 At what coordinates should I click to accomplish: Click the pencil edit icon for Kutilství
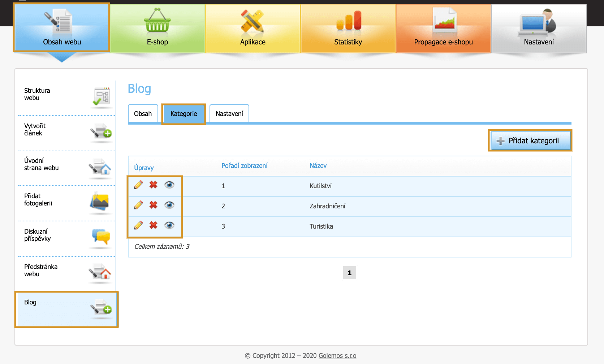click(138, 185)
